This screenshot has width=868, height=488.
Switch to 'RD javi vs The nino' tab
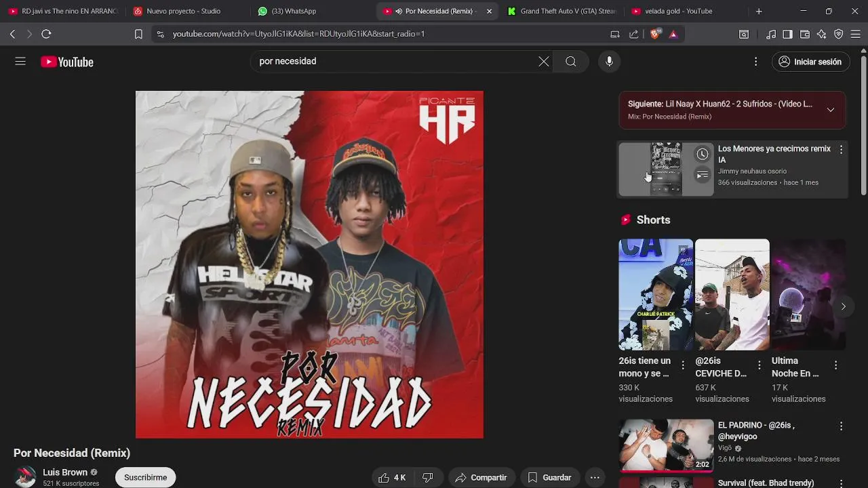coord(63,12)
